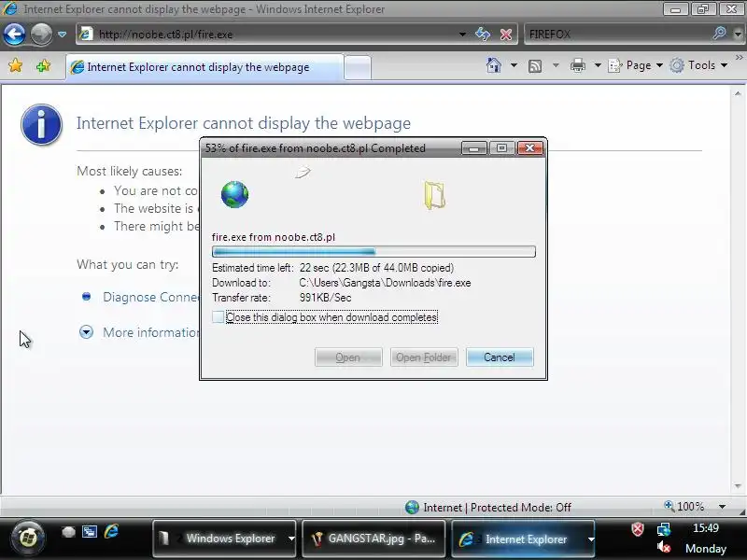Click the disabled Open button in download dialog
This screenshot has width=747, height=560.
348,357
